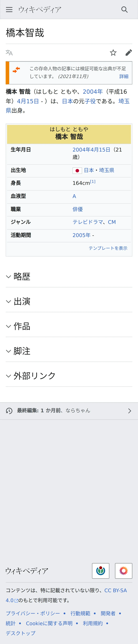The width and height of the screenshot is (138, 644).
Task: Expand the 外部リンク section
Action: tap(34, 376)
